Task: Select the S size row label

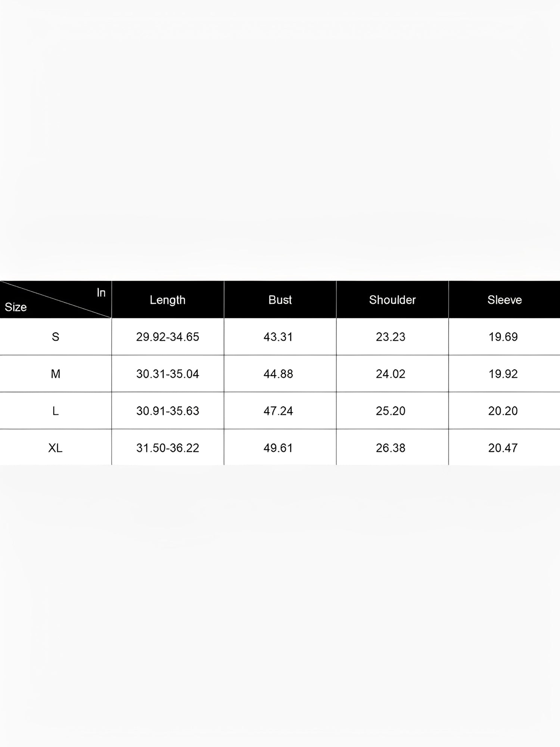Action: click(56, 337)
